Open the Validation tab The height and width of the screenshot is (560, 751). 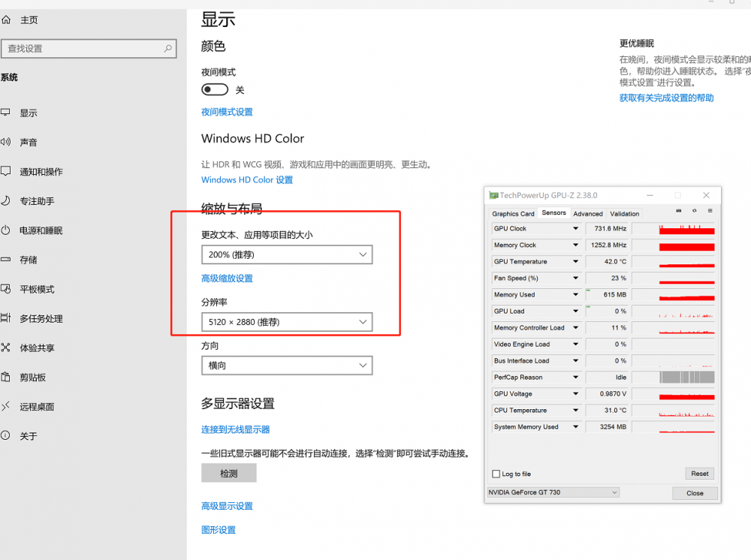point(624,214)
